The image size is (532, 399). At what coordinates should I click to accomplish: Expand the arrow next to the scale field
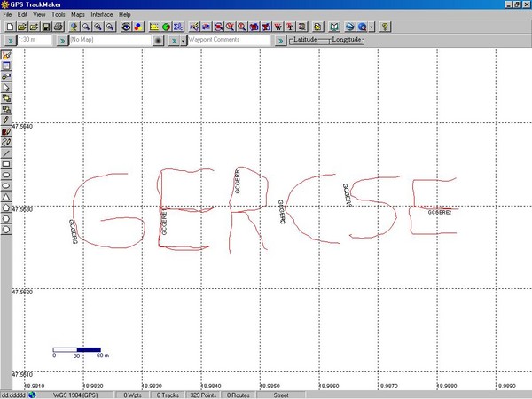pos(8,41)
